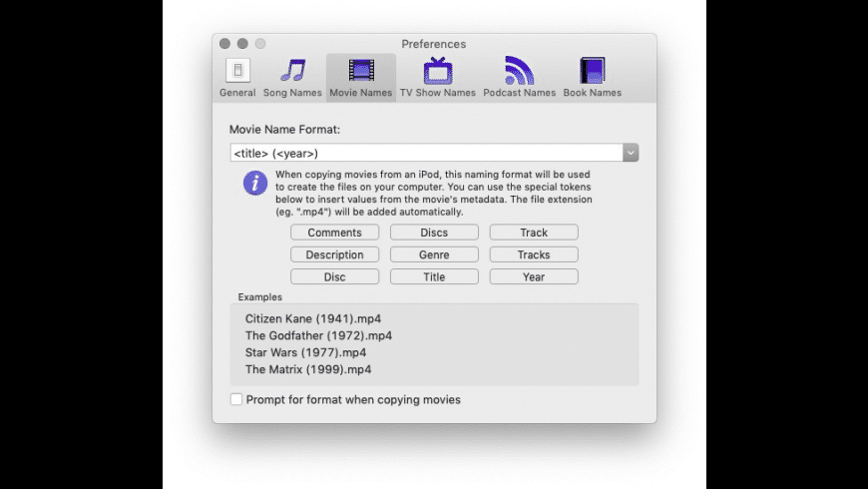Open Podcast Names RSS feed icon
Viewport: 868px width, 489px height.
(x=519, y=70)
